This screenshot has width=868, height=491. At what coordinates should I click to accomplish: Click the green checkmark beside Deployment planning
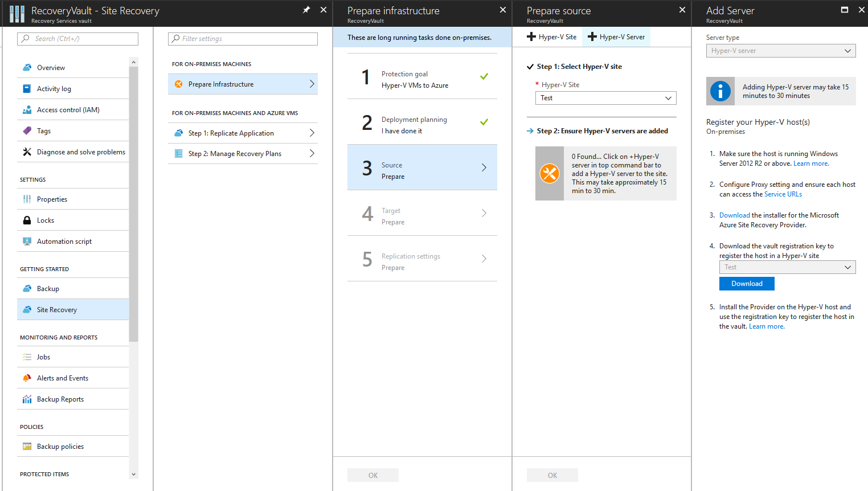coord(484,122)
